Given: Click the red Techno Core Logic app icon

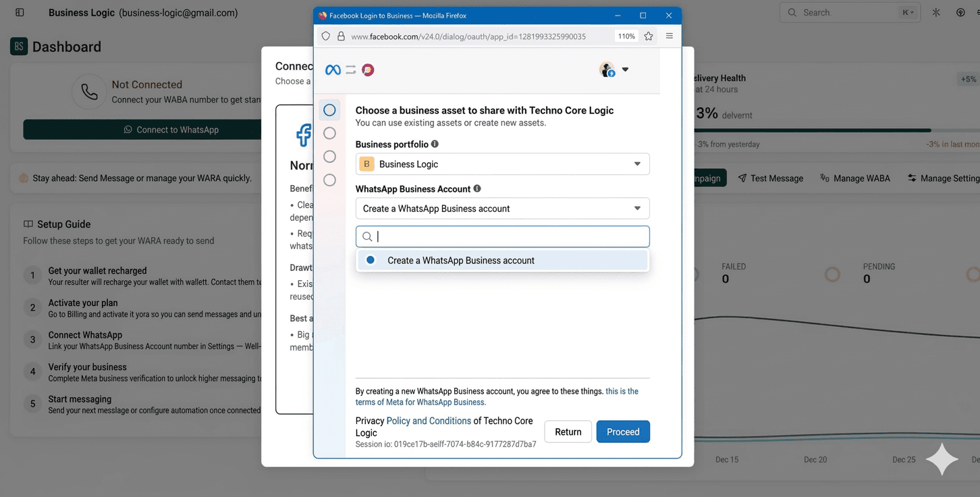Looking at the screenshot, I should pyautogui.click(x=368, y=70).
